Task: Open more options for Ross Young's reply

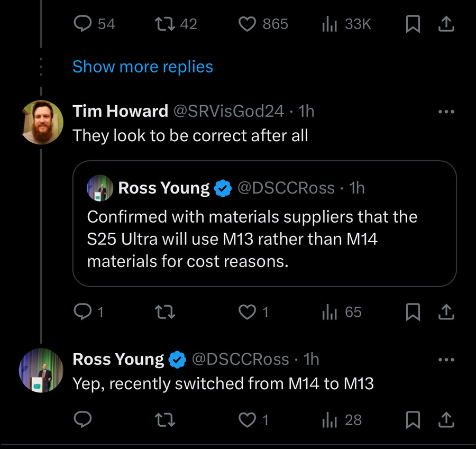Action: (x=446, y=360)
